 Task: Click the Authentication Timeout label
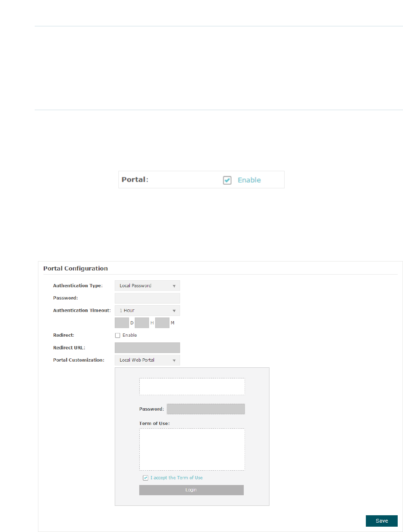click(x=82, y=311)
